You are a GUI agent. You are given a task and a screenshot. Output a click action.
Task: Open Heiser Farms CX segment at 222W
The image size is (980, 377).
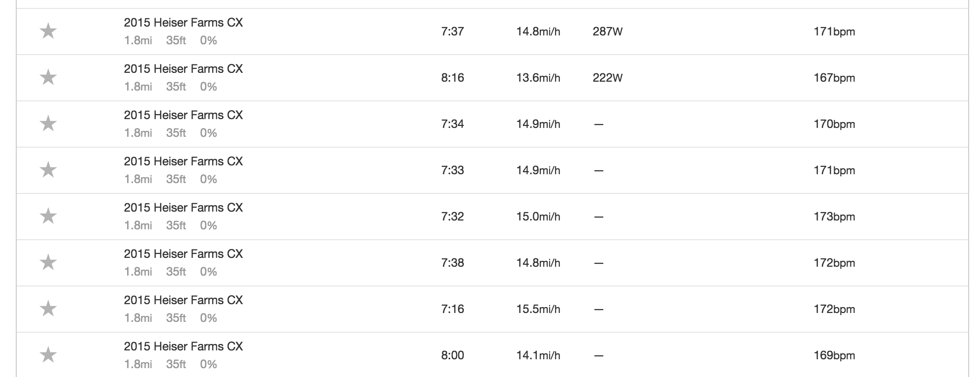(183, 69)
